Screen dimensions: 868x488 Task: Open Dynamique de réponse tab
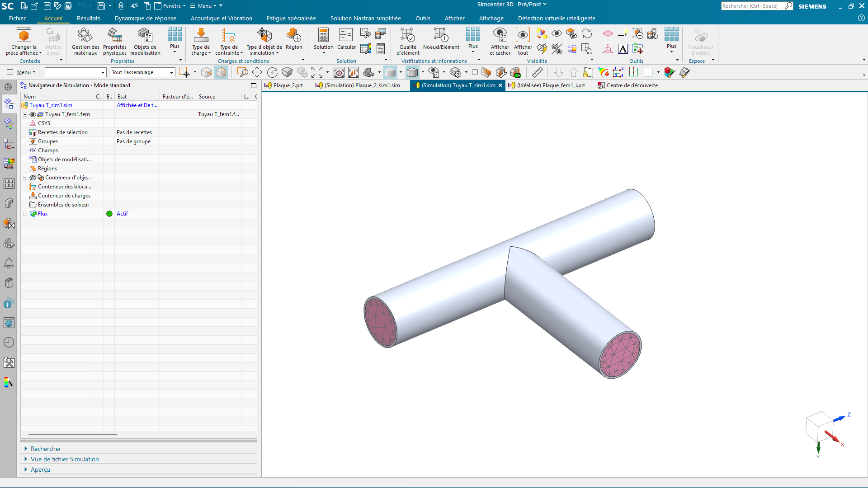[x=146, y=19]
